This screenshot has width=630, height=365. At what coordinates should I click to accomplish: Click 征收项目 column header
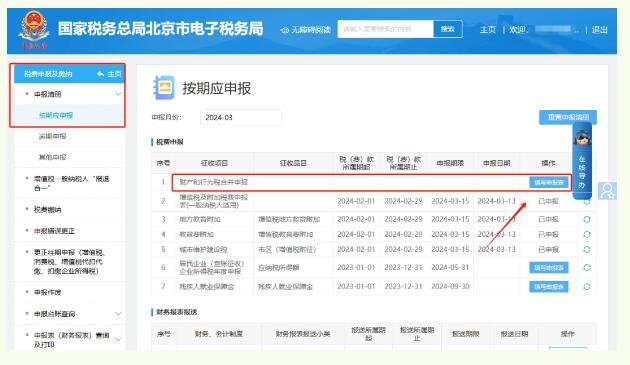(x=214, y=163)
